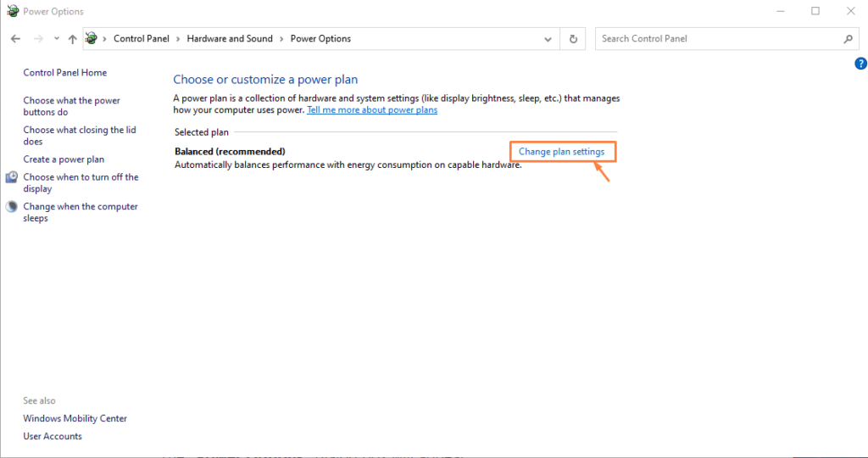Image resolution: width=868 pixels, height=458 pixels.
Task: Select Hardware and Sound in breadcrumb
Action: [230, 39]
